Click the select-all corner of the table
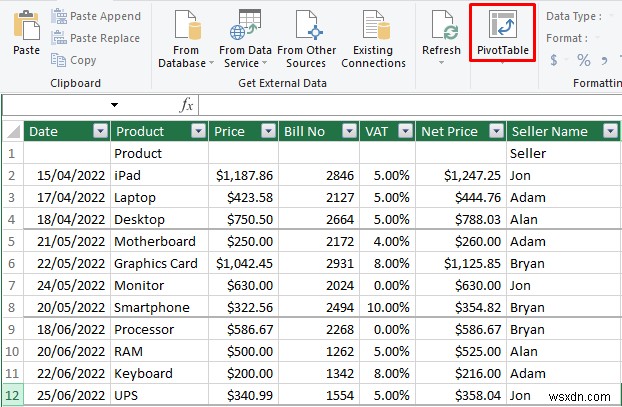622x407 pixels. [x=13, y=131]
